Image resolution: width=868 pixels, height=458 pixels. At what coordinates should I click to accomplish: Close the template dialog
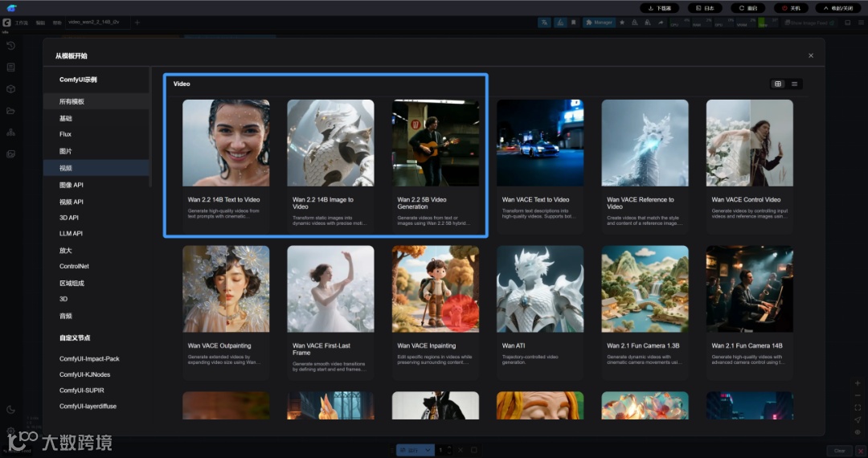[811, 56]
